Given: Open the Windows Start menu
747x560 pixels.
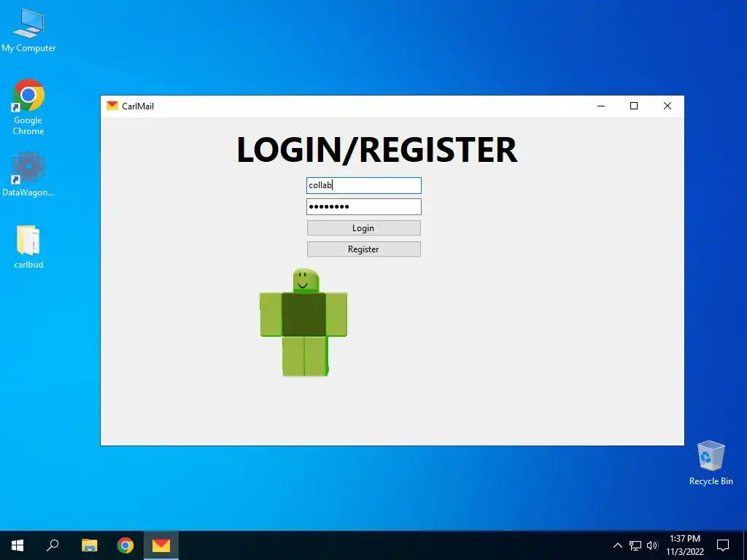Looking at the screenshot, I should (18, 545).
